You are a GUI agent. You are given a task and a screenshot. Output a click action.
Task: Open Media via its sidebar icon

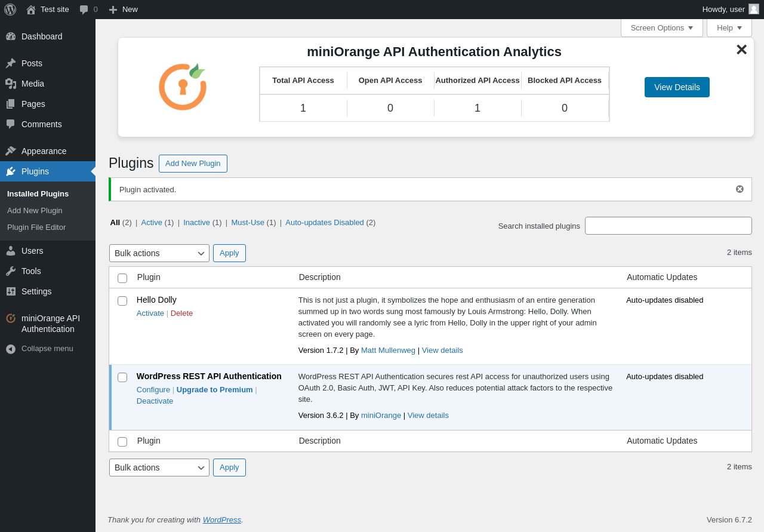coord(11,84)
